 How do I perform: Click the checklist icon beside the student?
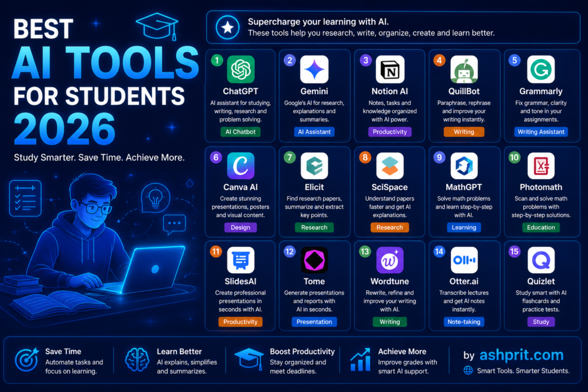click(25, 198)
